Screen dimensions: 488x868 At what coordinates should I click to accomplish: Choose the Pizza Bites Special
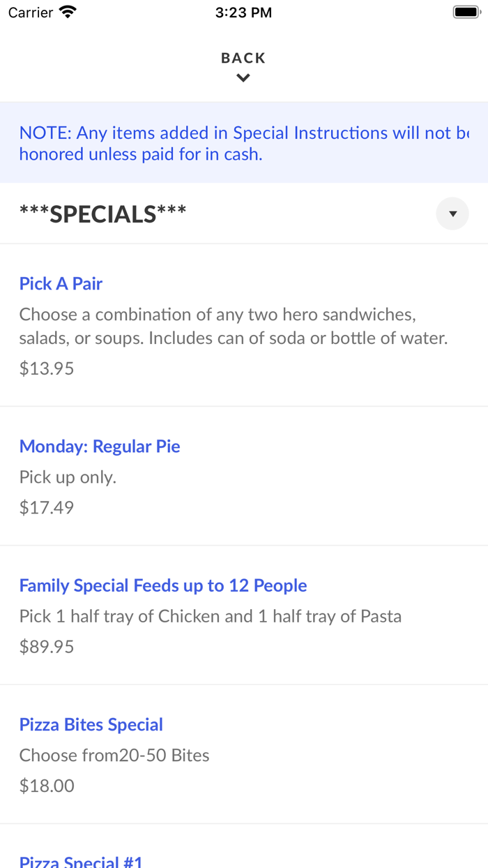(x=91, y=724)
